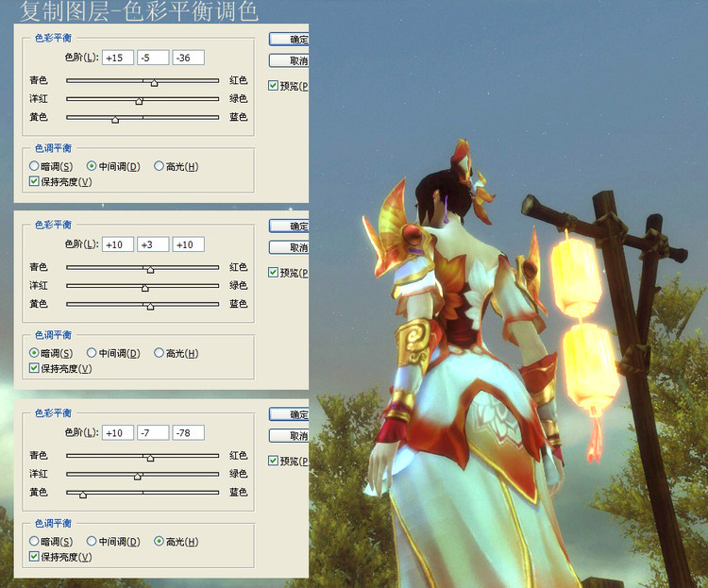Click 确定 in the bottom Color Balance dialog
Viewport: 708px width, 588px height.
[x=289, y=414]
